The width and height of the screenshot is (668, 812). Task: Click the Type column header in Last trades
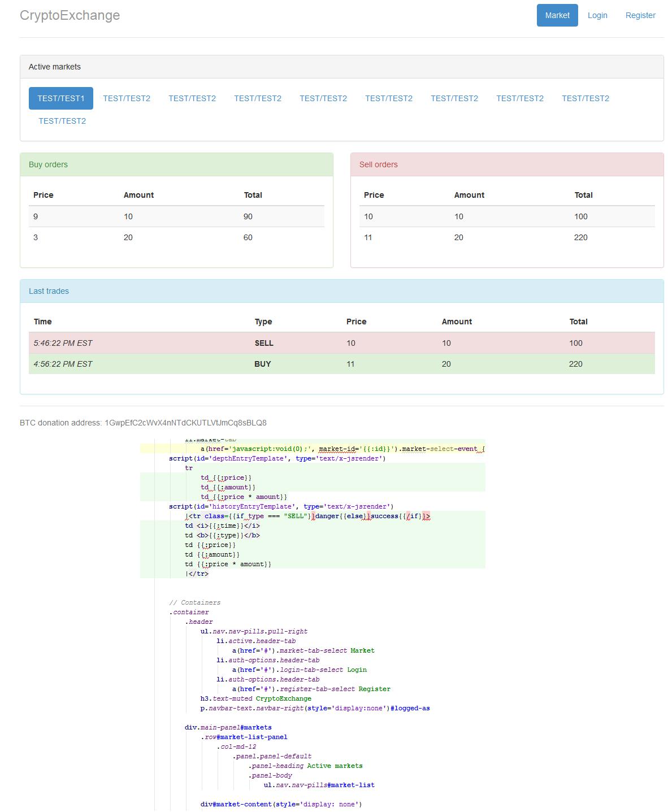click(x=263, y=322)
